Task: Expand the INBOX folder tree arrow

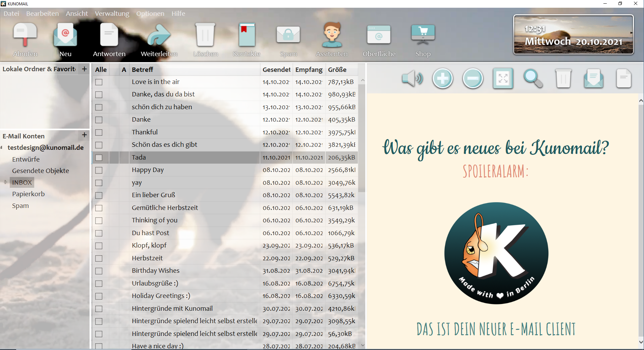Action: click(6, 182)
